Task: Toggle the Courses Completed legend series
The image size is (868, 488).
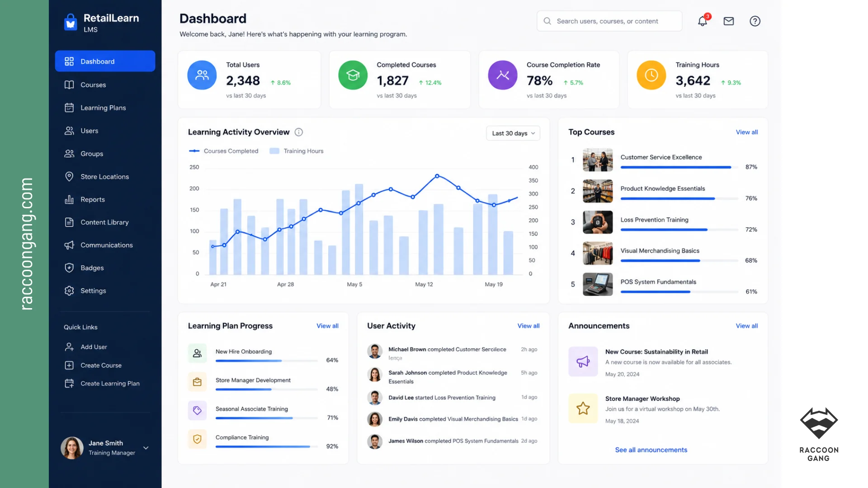Action: [223, 151]
